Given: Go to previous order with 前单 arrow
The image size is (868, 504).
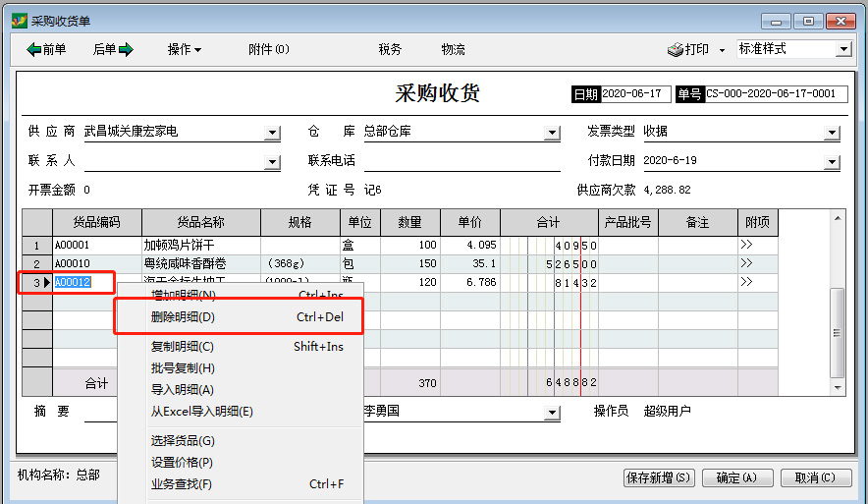Looking at the screenshot, I should [x=46, y=49].
